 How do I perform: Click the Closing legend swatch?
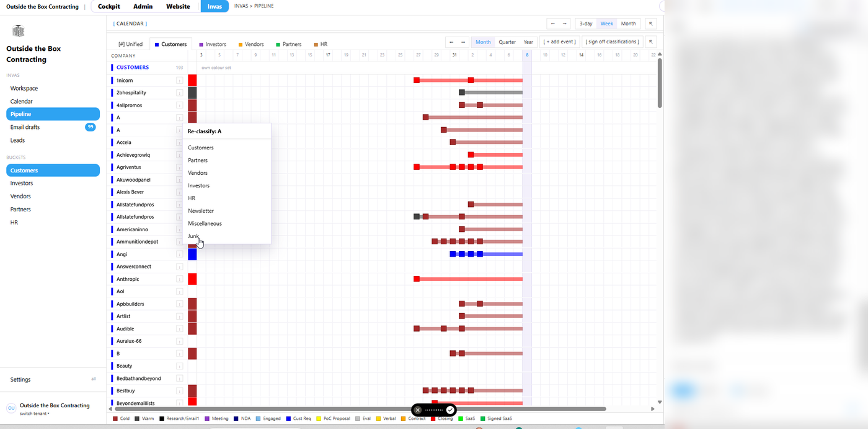pos(433,418)
